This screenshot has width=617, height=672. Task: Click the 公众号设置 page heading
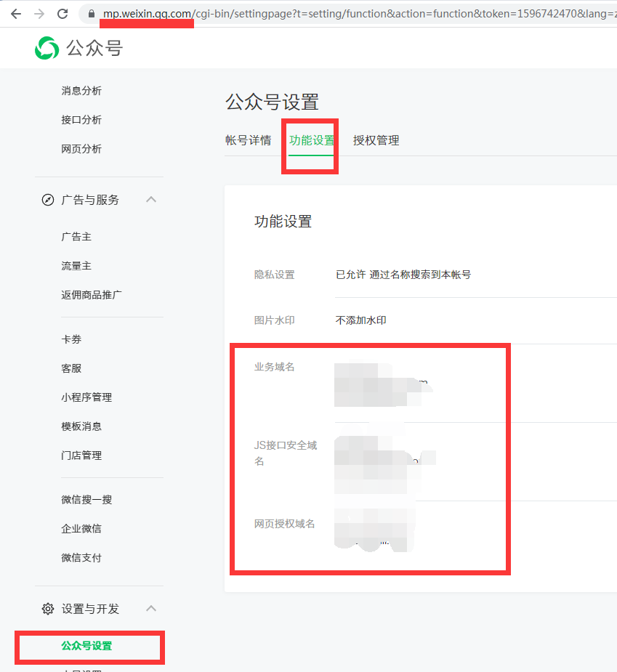click(273, 102)
